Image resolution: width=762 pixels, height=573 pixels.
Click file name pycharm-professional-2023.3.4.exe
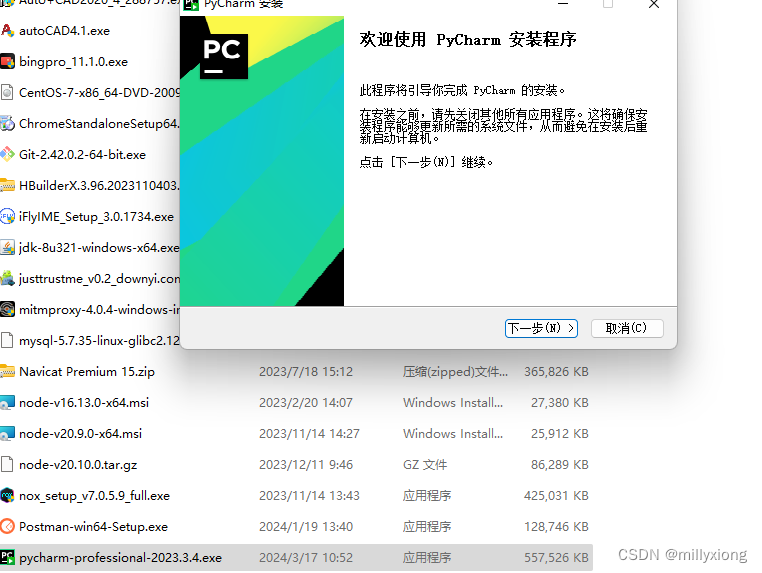coord(121,558)
